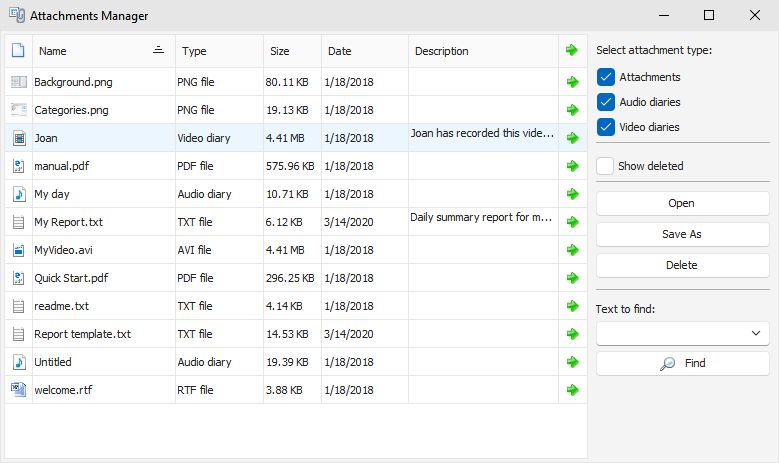This screenshot has height=463, width=779.
Task: Select the welcome.rtf file name
Action: pos(63,390)
